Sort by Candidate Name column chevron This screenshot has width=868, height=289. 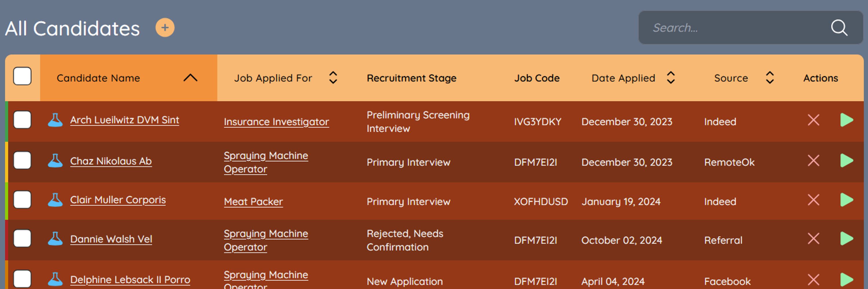(190, 78)
